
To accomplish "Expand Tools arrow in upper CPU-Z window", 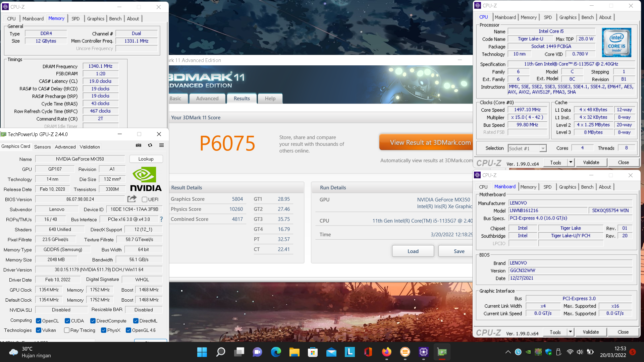I will (571, 163).
